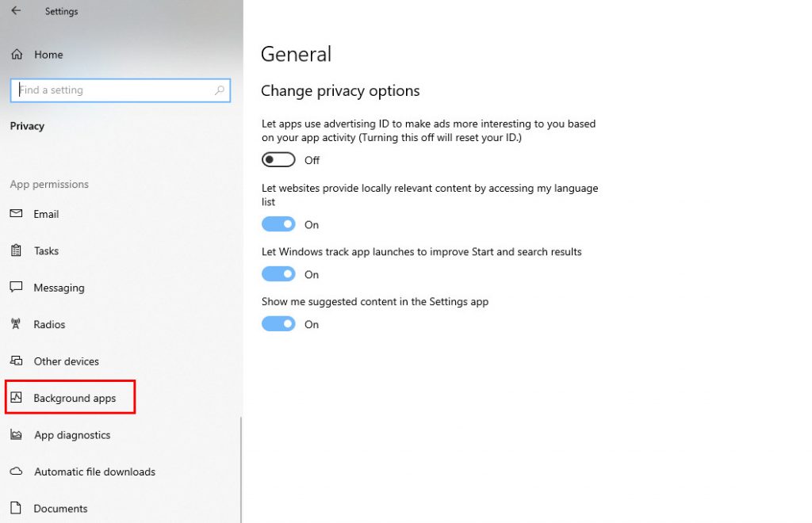The height and width of the screenshot is (523, 812).
Task: Click the App diagnostics chart icon
Action: coord(16,435)
